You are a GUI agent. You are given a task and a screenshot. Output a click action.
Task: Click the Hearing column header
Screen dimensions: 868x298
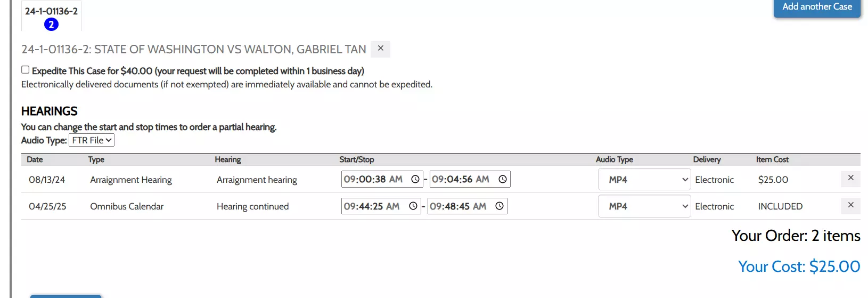(x=228, y=159)
